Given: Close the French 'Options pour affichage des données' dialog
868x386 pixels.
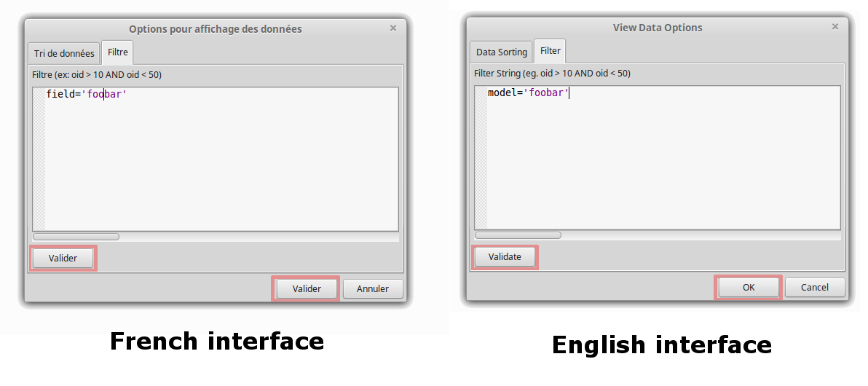Looking at the screenshot, I should 393,28.
